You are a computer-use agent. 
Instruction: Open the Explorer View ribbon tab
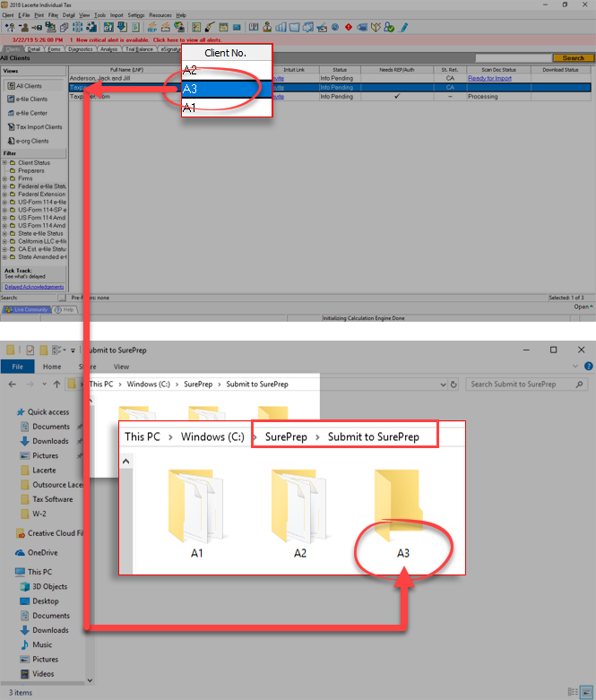(x=121, y=367)
